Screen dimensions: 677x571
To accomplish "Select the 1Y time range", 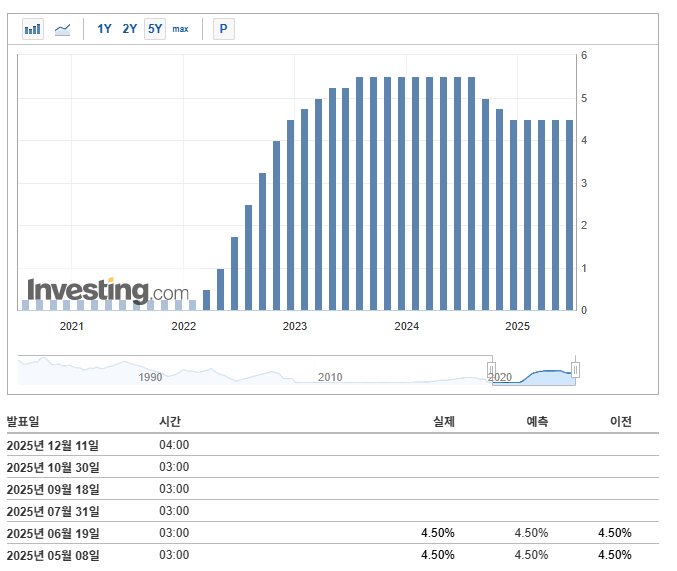I will coord(104,29).
